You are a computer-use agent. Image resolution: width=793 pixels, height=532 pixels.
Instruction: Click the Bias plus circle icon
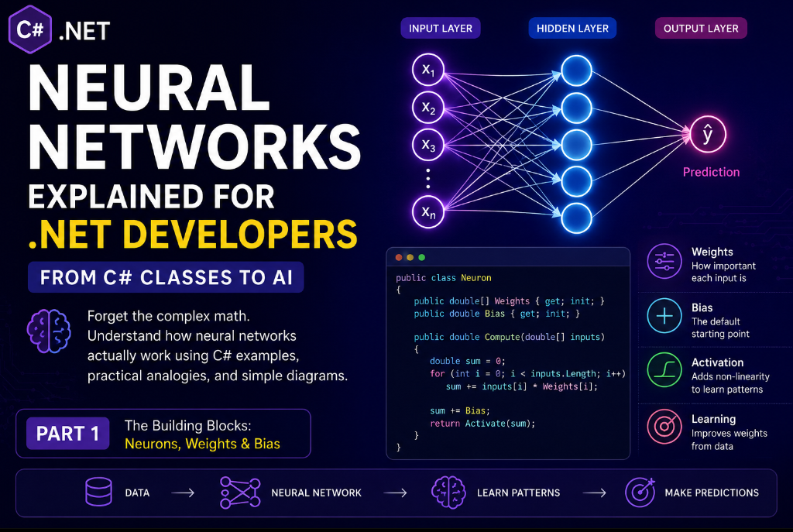coord(664,315)
